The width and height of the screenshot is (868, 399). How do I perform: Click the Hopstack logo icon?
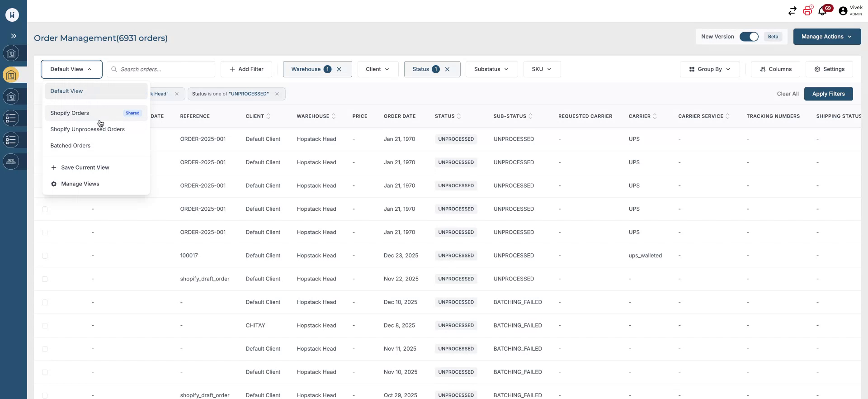tap(12, 15)
